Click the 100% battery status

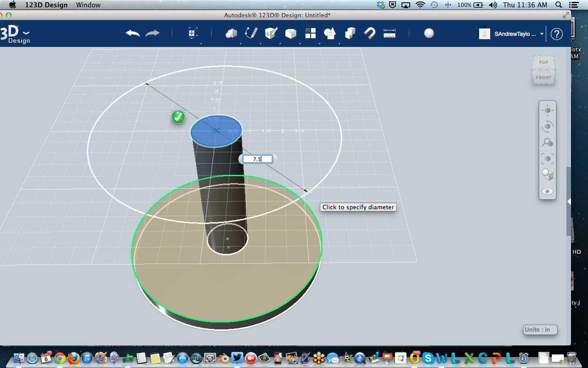pos(470,5)
